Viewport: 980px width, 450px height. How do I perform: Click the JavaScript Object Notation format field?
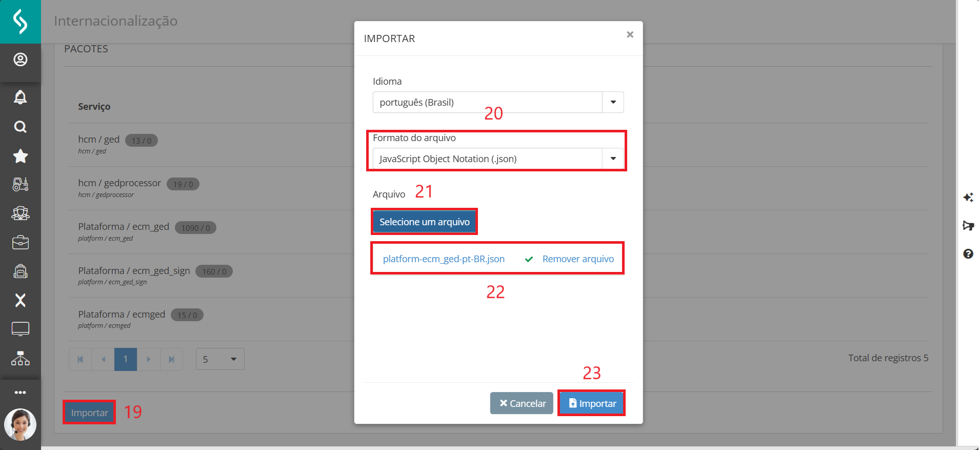coord(487,159)
